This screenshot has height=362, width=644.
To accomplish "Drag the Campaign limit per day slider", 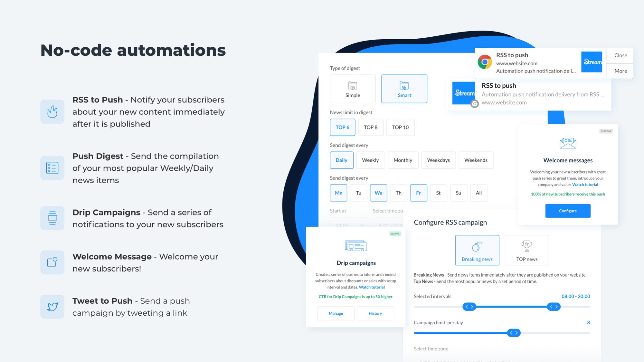I will (x=514, y=332).
